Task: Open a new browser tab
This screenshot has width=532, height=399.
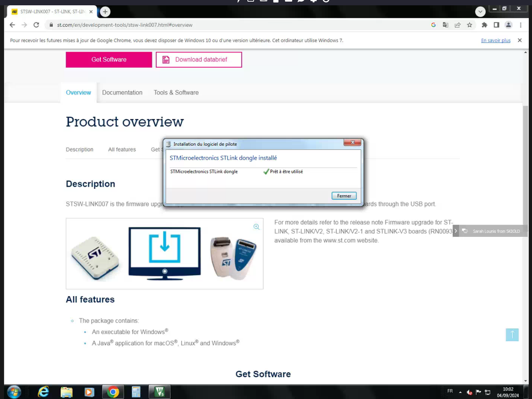Action: pos(105,12)
